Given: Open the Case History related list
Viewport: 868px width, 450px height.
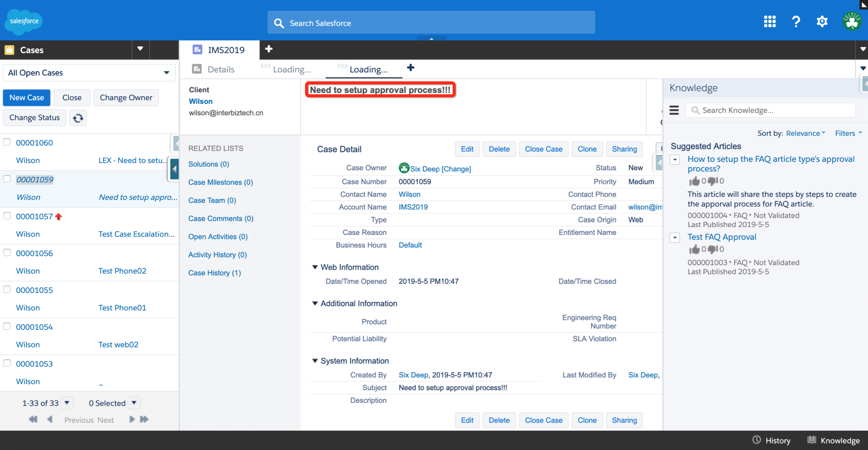Looking at the screenshot, I should point(215,273).
